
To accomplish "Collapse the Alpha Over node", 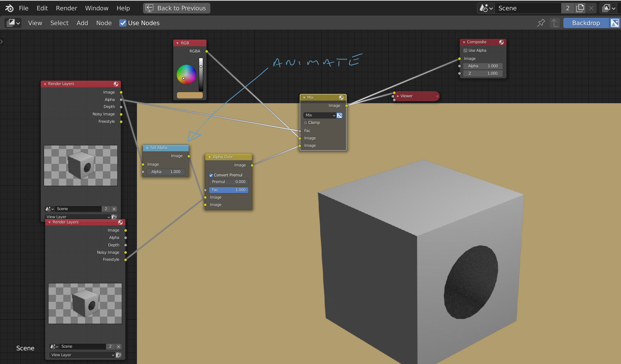I will coord(209,157).
